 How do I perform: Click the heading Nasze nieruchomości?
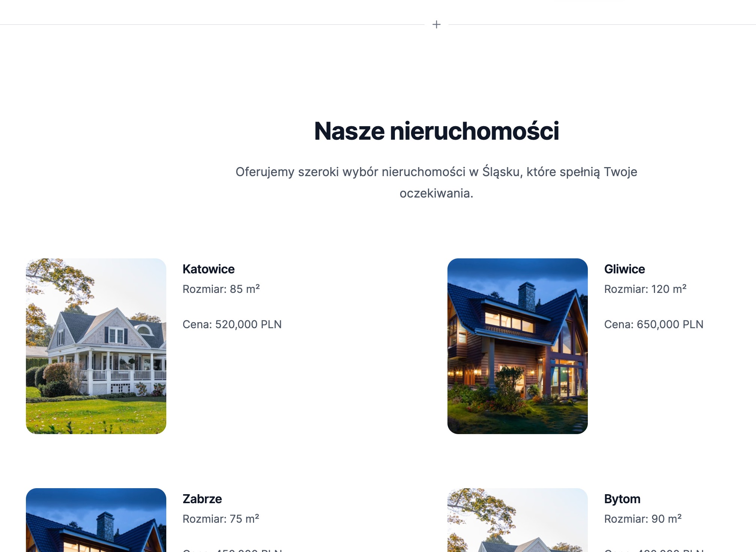[x=437, y=131]
